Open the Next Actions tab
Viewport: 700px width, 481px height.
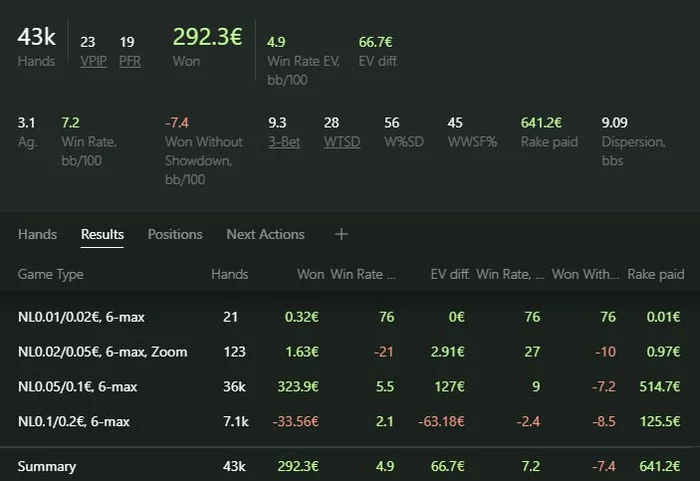[266, 234]
